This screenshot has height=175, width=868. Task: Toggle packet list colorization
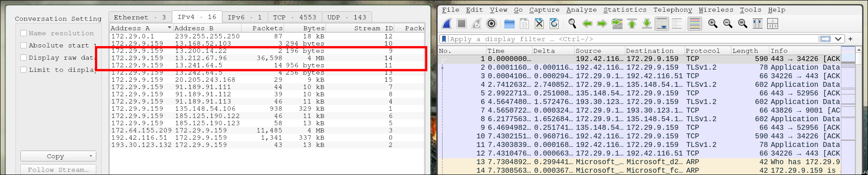tap(695, 24)
